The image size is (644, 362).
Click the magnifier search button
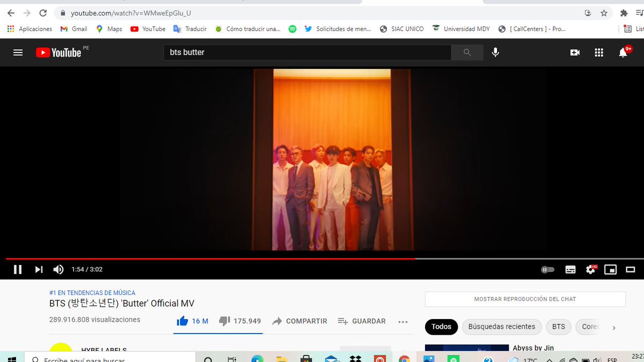point(467,52)
